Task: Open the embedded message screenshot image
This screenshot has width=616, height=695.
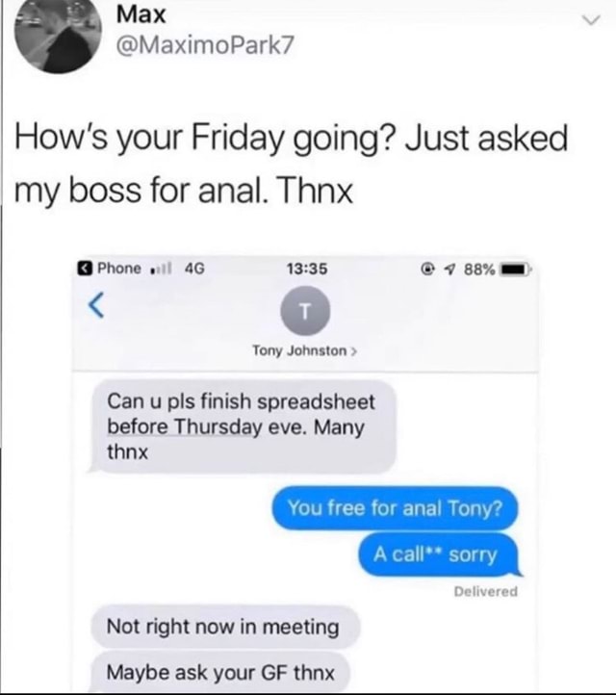Action: click(x=305, y=474)
